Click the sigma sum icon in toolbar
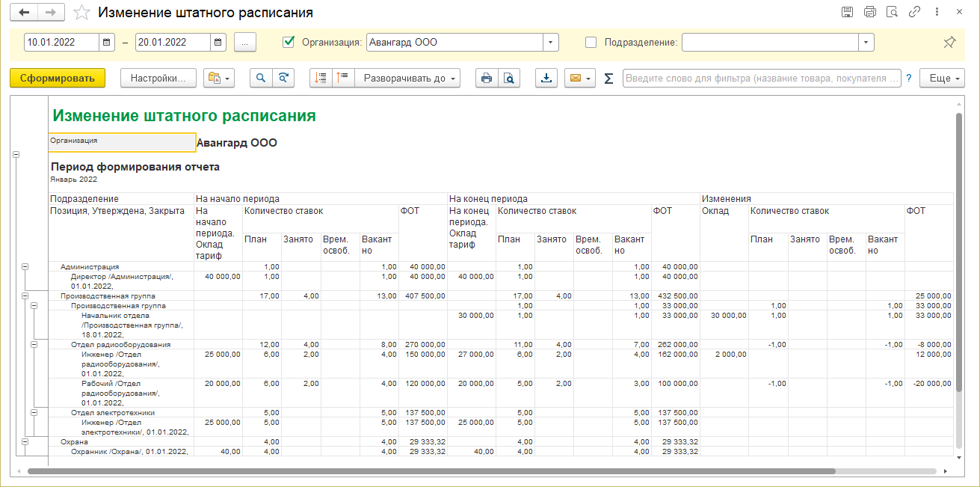The image size is (980, 487). tap(608, 79)
